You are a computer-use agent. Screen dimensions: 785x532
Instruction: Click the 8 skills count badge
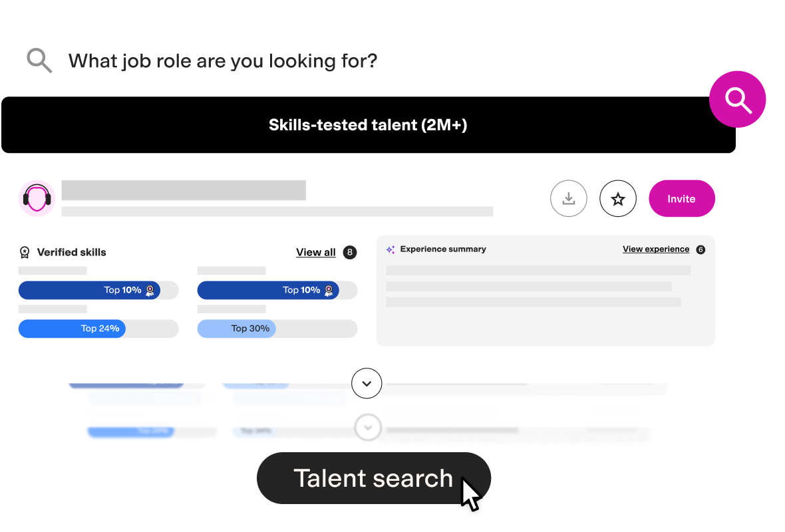(349, 252)
